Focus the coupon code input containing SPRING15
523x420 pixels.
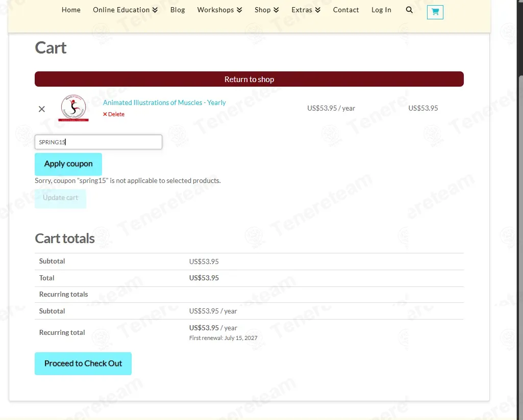coord(98,142)
